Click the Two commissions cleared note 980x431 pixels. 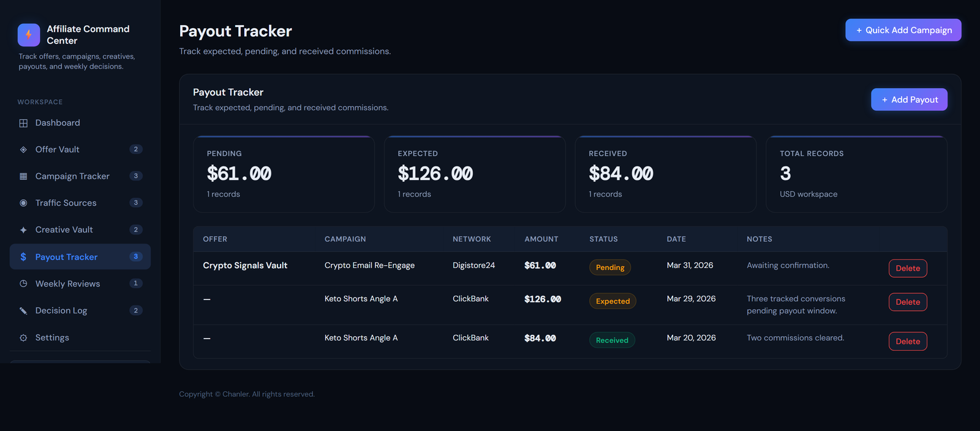pos(795,338)
